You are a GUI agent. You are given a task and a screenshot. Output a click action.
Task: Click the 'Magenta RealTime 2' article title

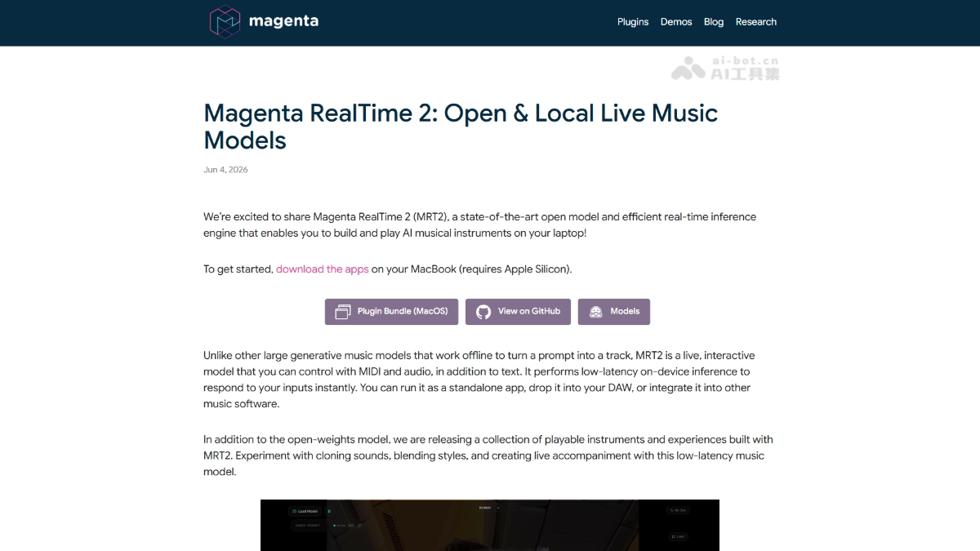coord(461,127)
